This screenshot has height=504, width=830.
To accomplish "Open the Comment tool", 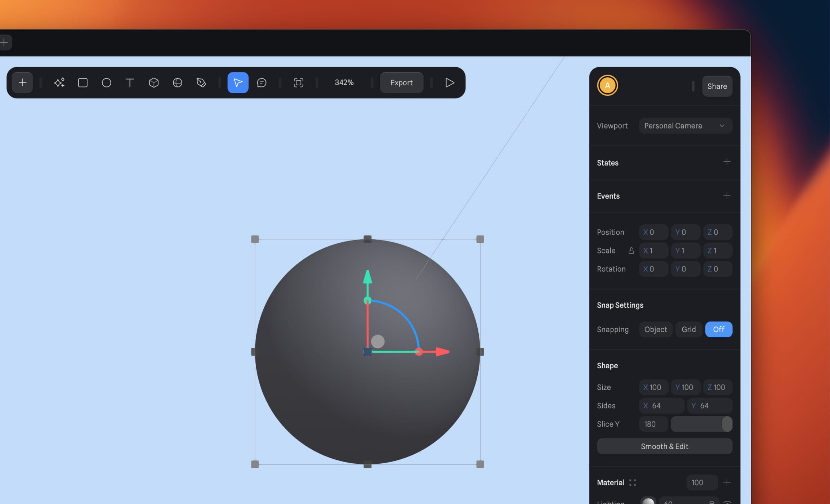I will pos(262,82).
